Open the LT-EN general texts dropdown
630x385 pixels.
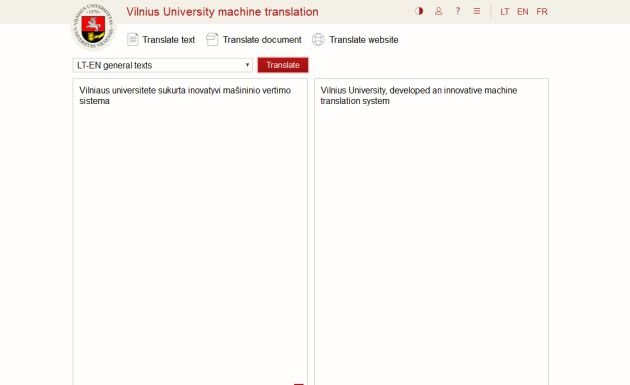click(x=163, y=65)
